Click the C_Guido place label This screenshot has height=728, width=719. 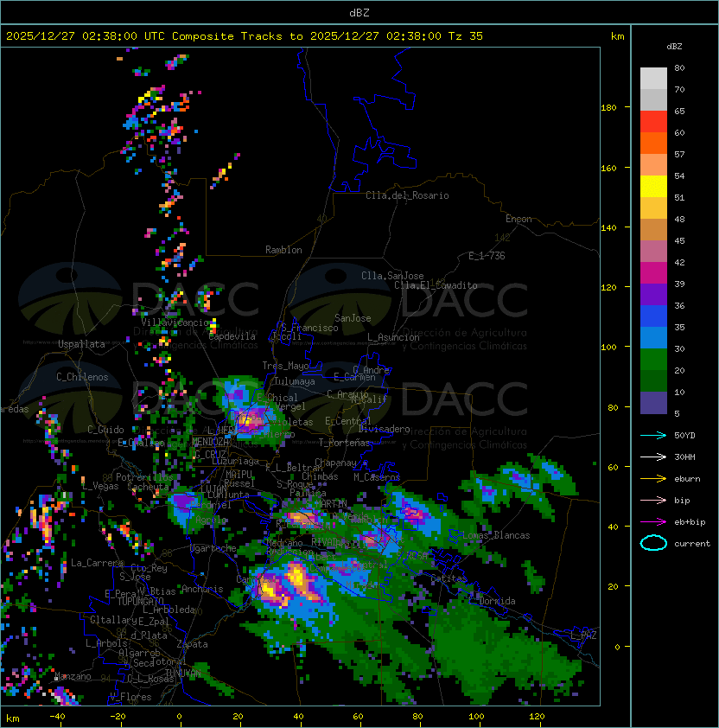(x=105, y=430)
